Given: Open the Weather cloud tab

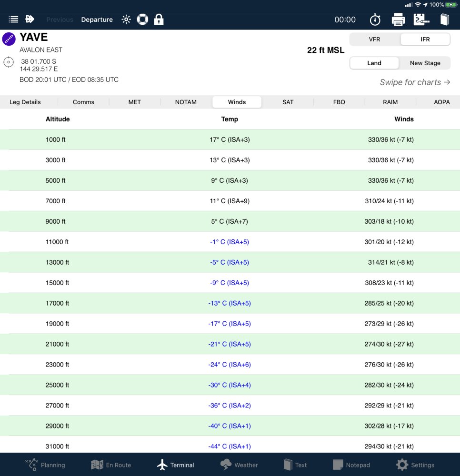Looking at the screenshot, I should pos(239,465).
